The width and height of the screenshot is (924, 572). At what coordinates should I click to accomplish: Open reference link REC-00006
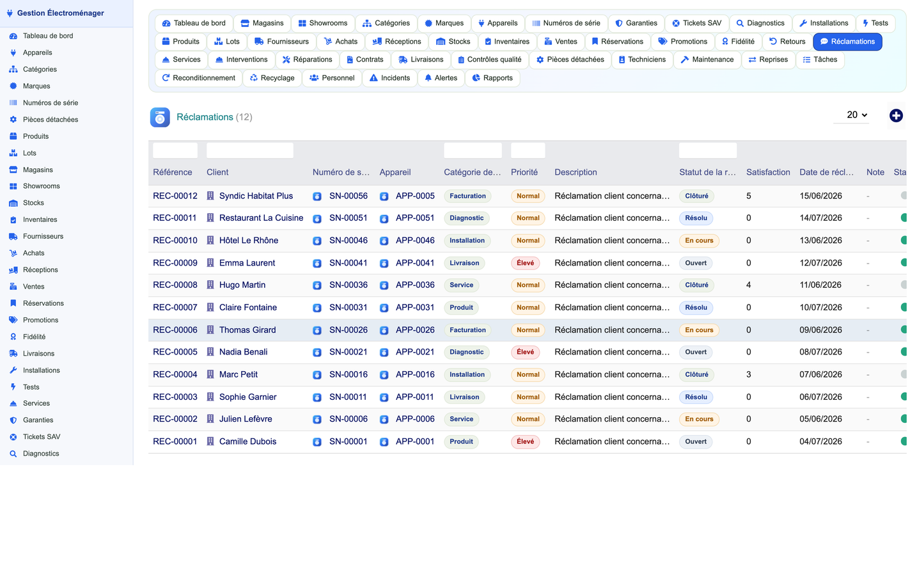(x=175, y=330)
